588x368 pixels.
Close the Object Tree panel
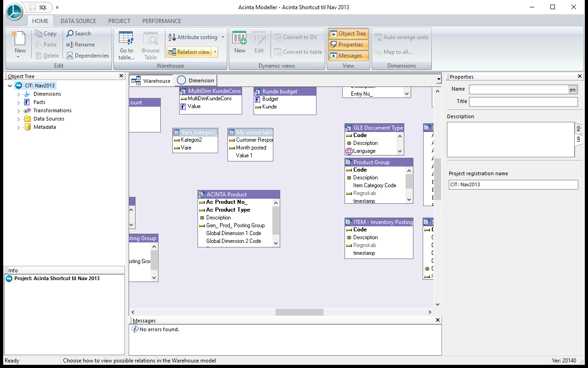[x=121, y=76]
